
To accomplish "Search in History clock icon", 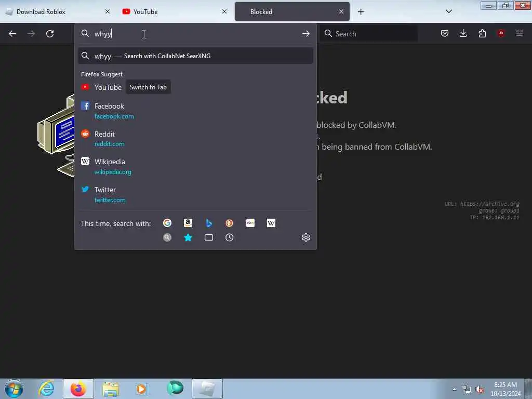I will 229,237.
